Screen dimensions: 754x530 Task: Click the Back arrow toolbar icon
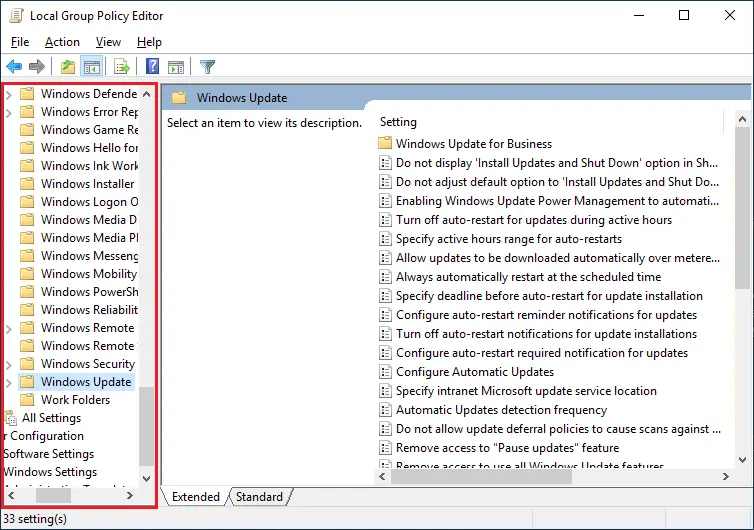pos(14,66)
